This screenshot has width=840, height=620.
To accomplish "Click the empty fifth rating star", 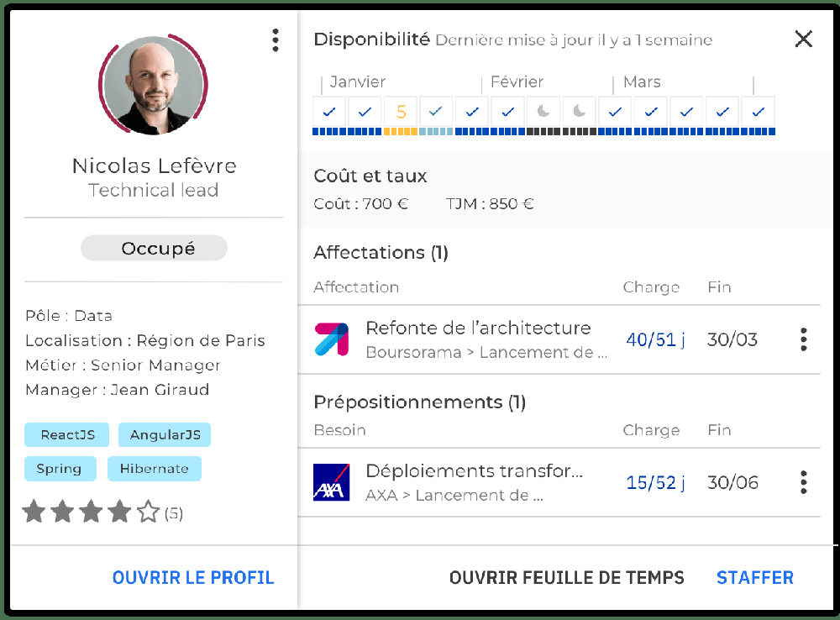I will tap(149, 512).
